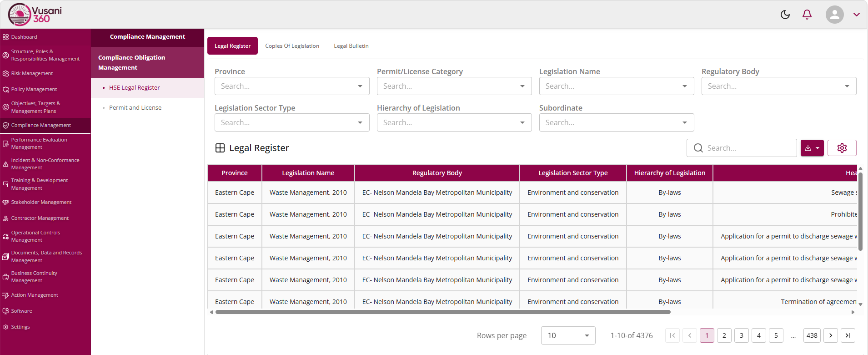
Task: Open Training & Development Management
Action: tap(45, 184)
